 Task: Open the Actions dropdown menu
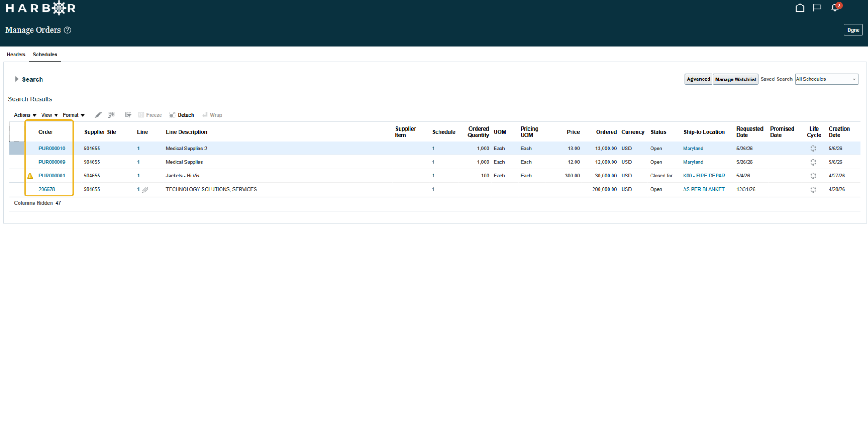pos(25,115)
